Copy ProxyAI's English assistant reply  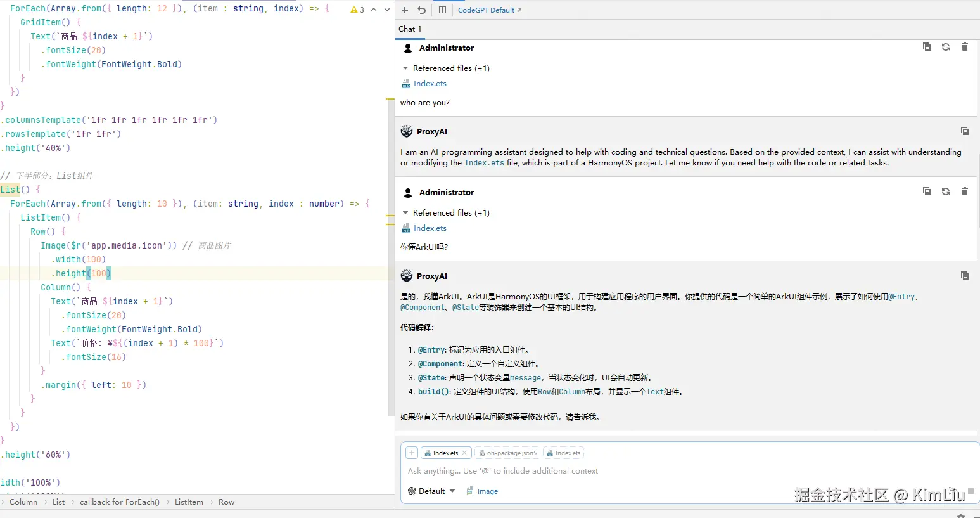pyautogui.click(x=965, y=131)
